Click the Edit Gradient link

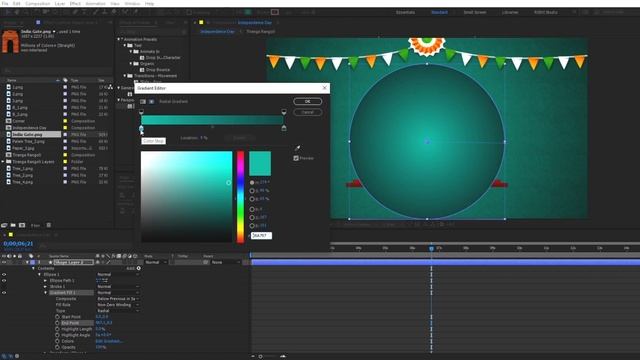tap(109, 341)
